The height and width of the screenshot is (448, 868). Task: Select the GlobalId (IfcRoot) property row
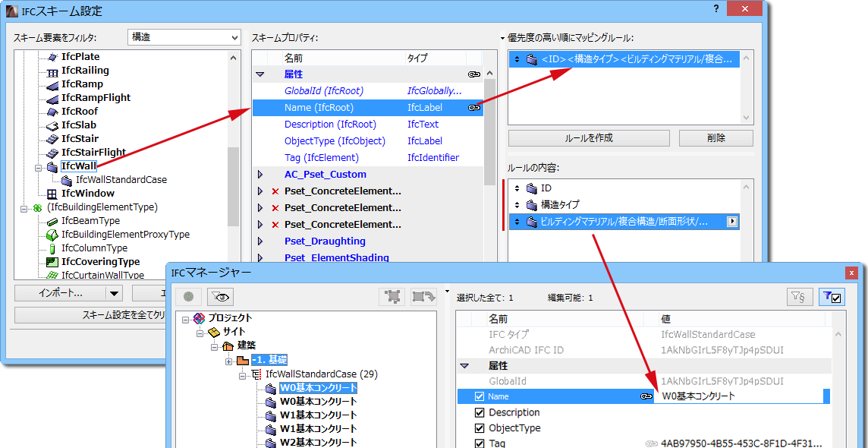pyautogui.click(x=367, y=91)
